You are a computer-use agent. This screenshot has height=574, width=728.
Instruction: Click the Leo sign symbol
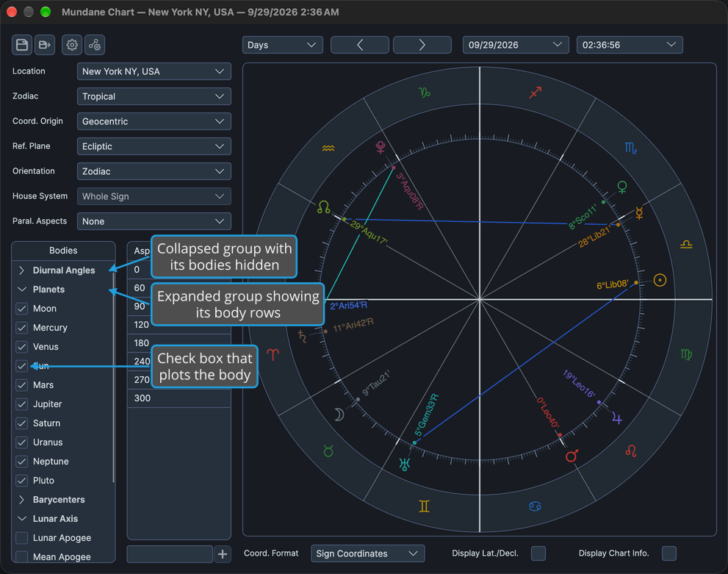631,451
